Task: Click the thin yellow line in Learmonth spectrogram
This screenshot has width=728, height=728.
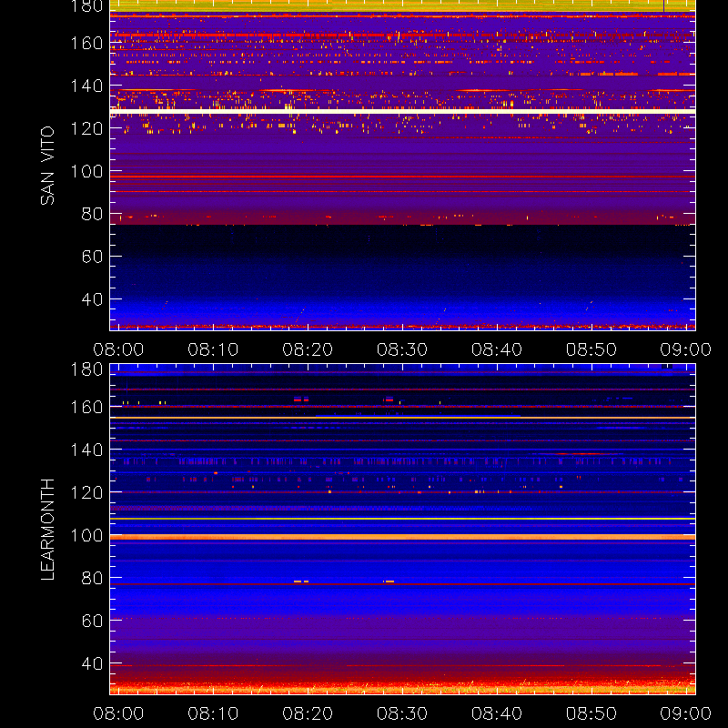Action: click(x=402, y=519)
